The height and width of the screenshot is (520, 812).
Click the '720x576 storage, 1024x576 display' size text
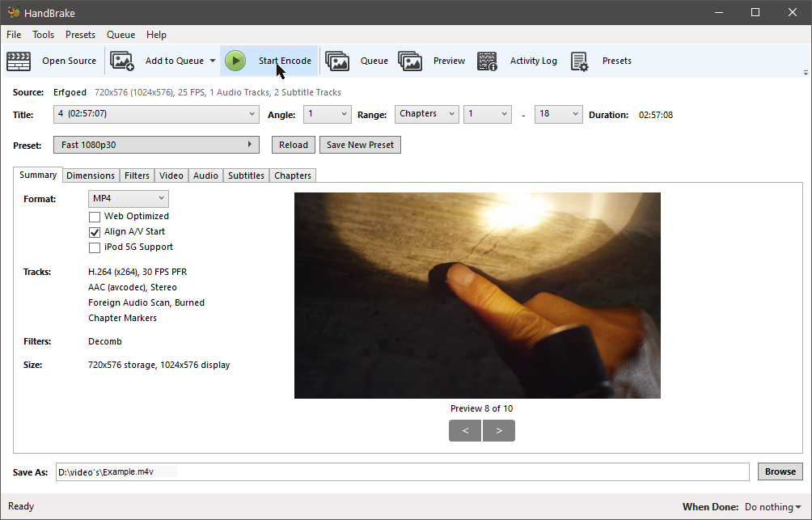point(159,366)
